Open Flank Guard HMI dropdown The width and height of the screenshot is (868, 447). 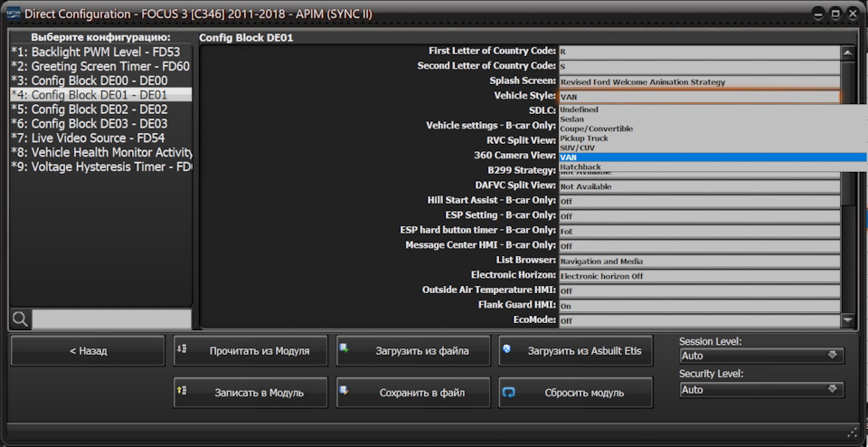point(700,307)
